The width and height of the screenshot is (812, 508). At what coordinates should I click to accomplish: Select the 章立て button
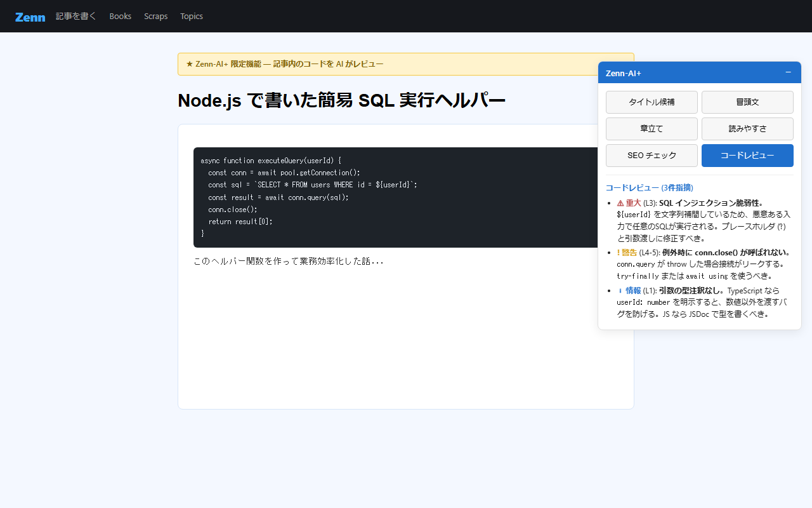[652, 129]
